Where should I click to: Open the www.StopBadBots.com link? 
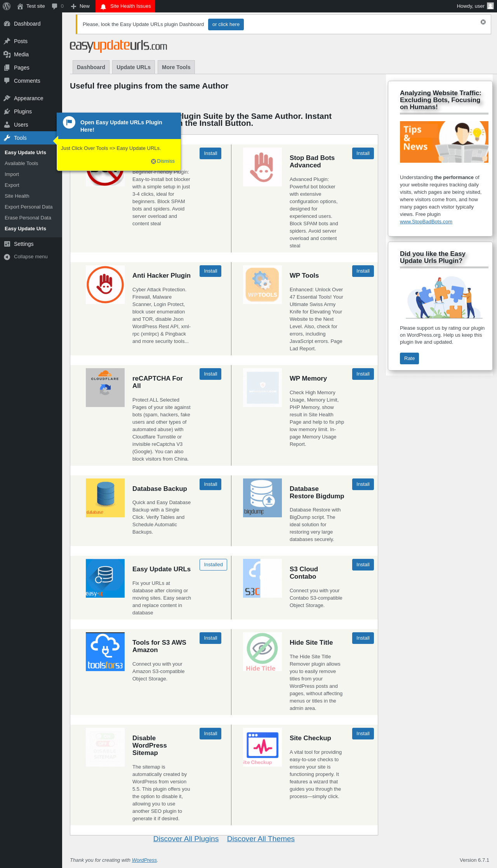pyautogui.click(x=426, y=222)
